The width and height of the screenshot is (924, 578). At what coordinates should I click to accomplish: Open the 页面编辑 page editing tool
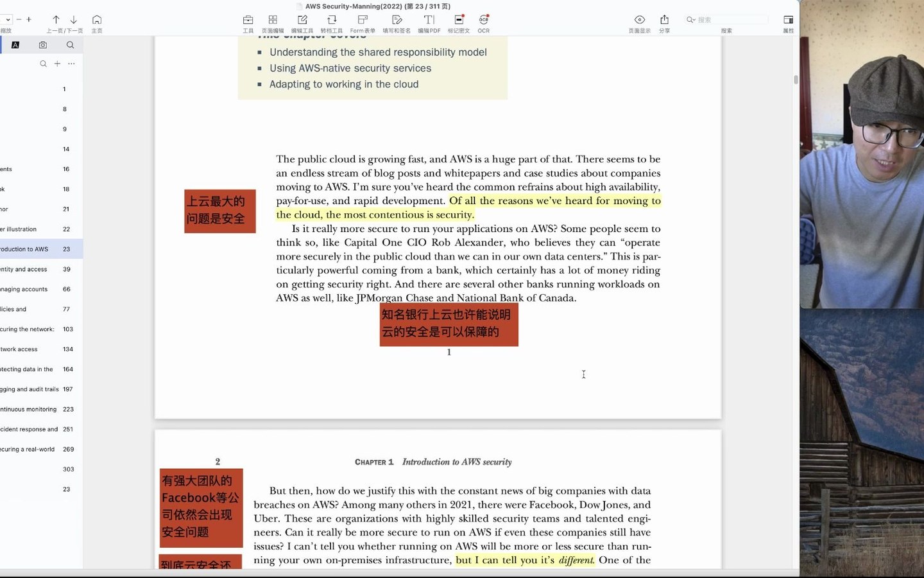[273, 24]
